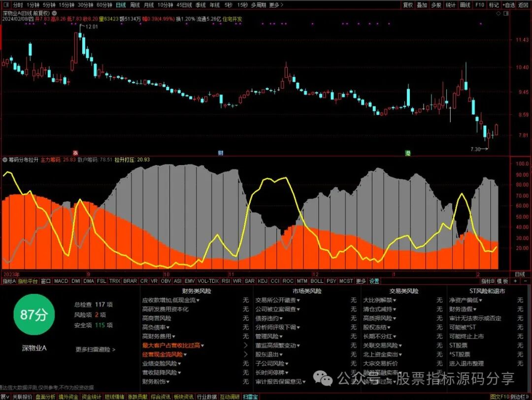Open the 资金统计 bottom tab
532x400 pixels.
[91, 397]
